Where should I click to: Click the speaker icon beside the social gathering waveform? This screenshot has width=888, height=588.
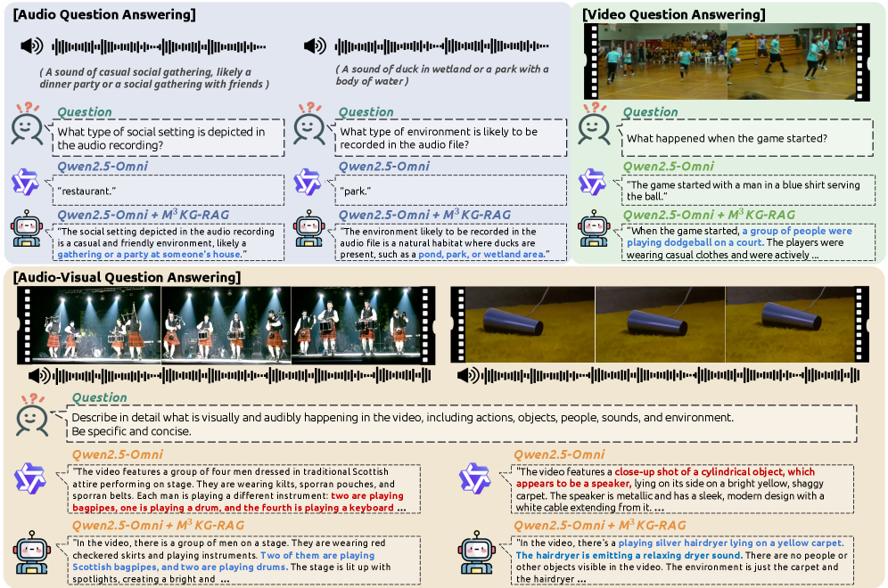click(x=32, y=45)
